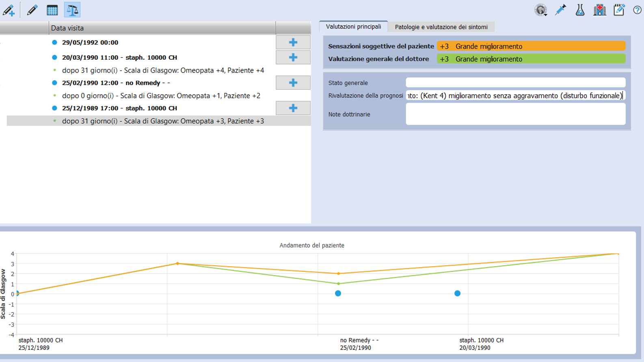This screenshot has height=362, width=644.
Task: Open Valutazione generale del dottore rating dropdown
Action: 531,59
